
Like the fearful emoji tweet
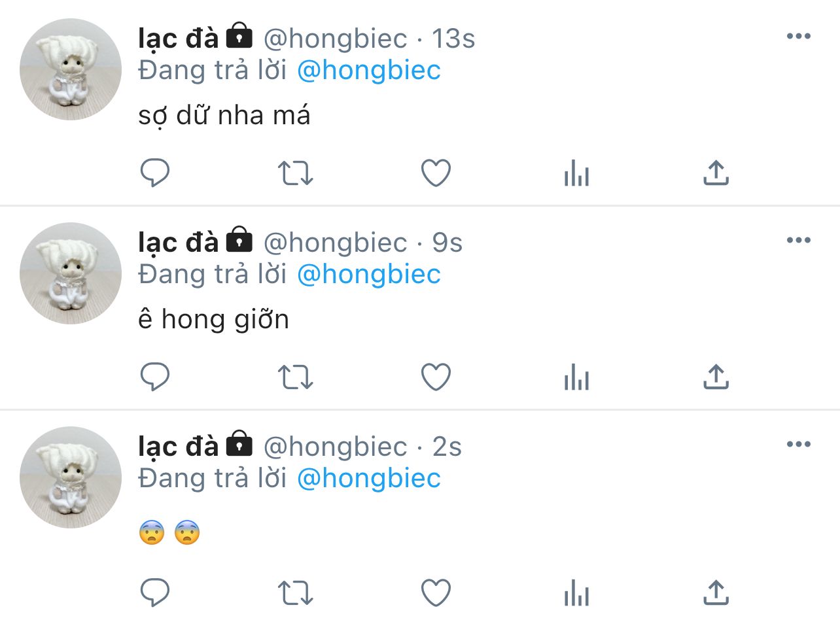436,593
